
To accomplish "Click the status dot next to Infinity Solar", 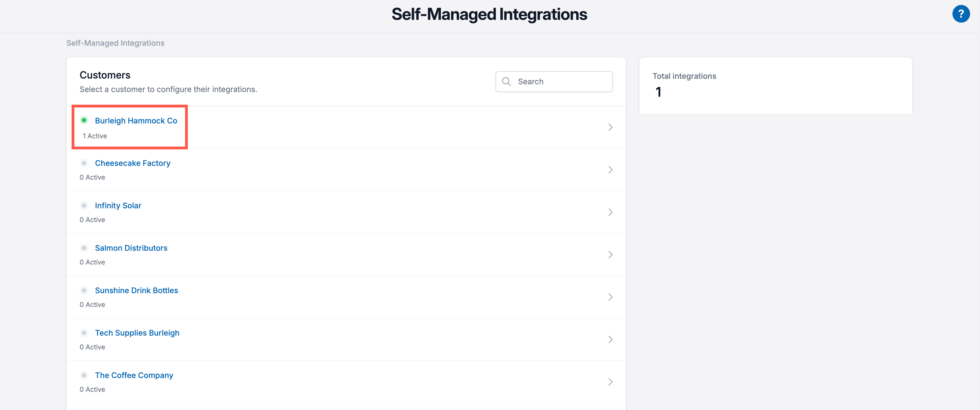I will 84,205.
